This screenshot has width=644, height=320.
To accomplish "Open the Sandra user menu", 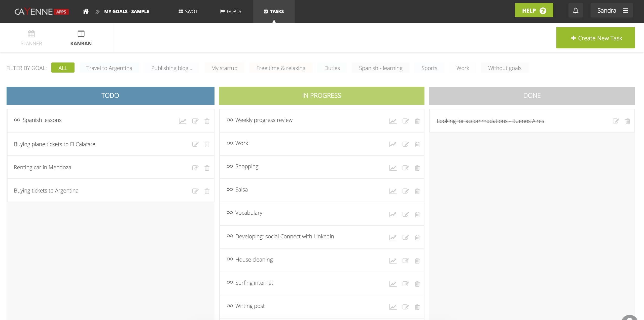I will click(612, 11).
